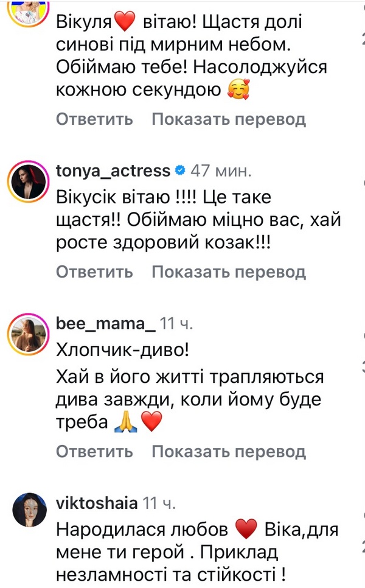
Task: Tap Показать перевод under bee_mama_'s comment
Action: pos(228,452)
